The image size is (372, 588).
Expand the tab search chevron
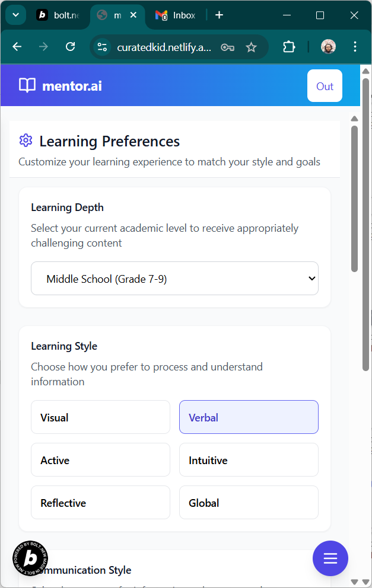click(15, 15)
